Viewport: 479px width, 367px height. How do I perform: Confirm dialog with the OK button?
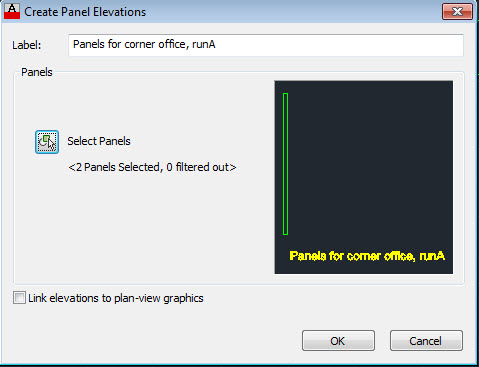point(338,341)
